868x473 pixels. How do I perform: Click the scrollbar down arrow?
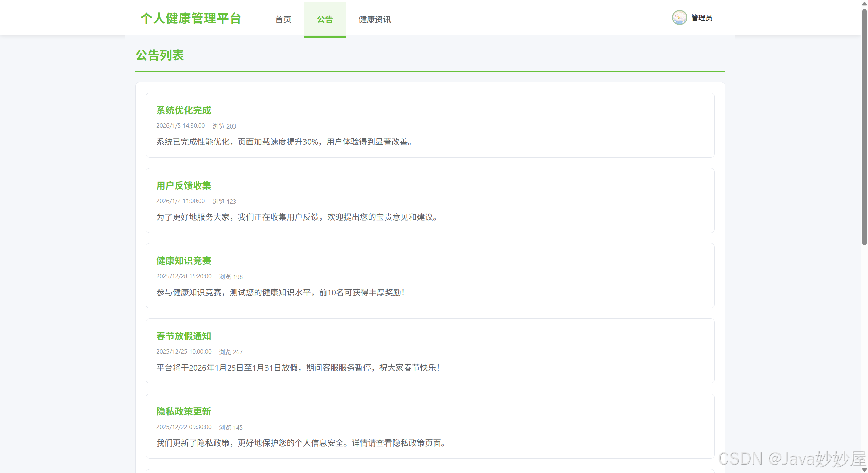(x=864, y=470)
